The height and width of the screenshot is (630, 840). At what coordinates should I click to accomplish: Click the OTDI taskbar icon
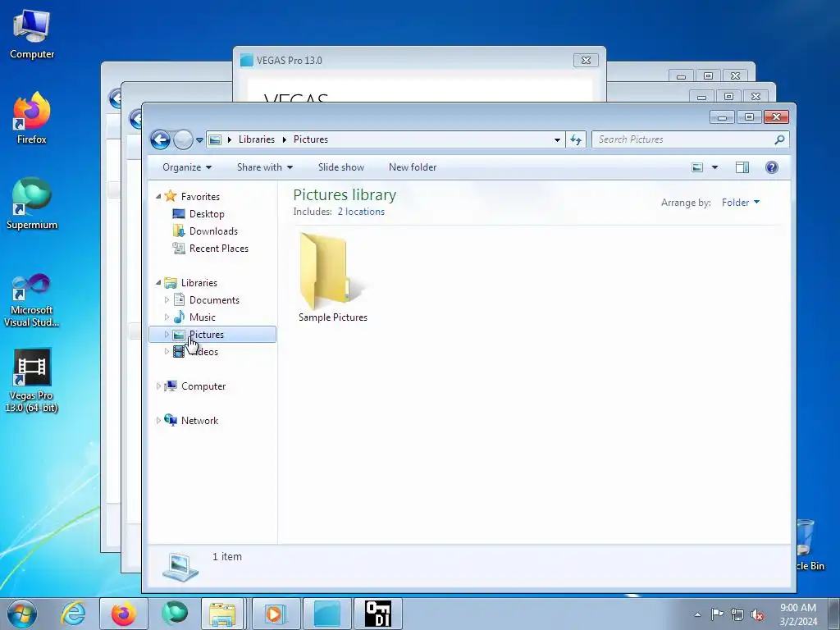pos(378,614)
